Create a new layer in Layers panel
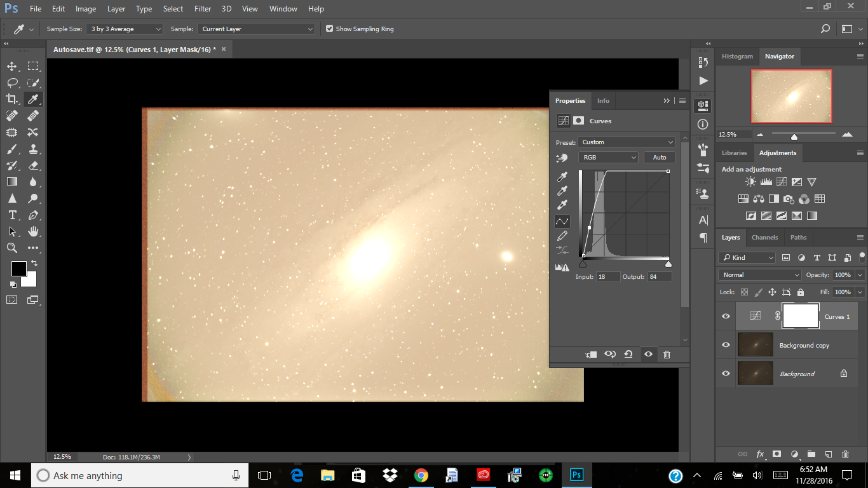This screenshot has width=868, height=488. coord(828,454)
